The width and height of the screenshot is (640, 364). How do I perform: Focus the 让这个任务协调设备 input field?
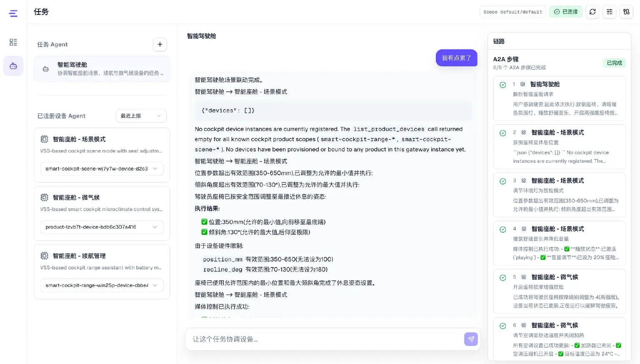click(x=325, y=339)
